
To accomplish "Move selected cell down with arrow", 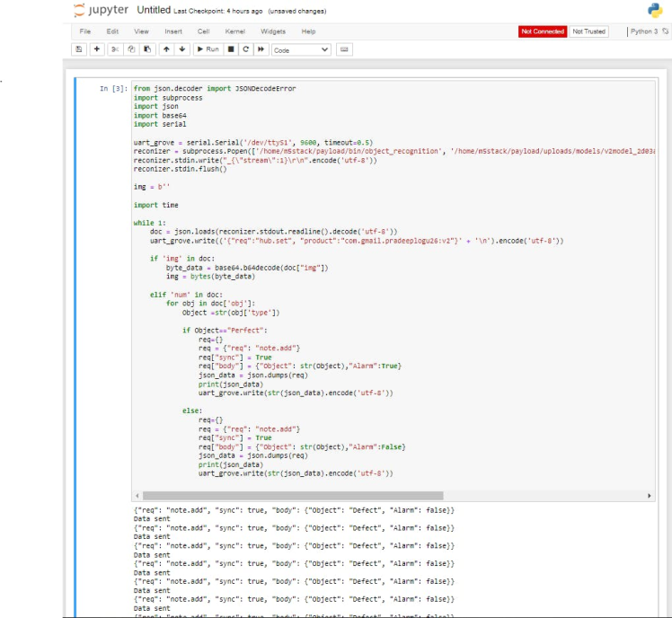I will 182,49.
